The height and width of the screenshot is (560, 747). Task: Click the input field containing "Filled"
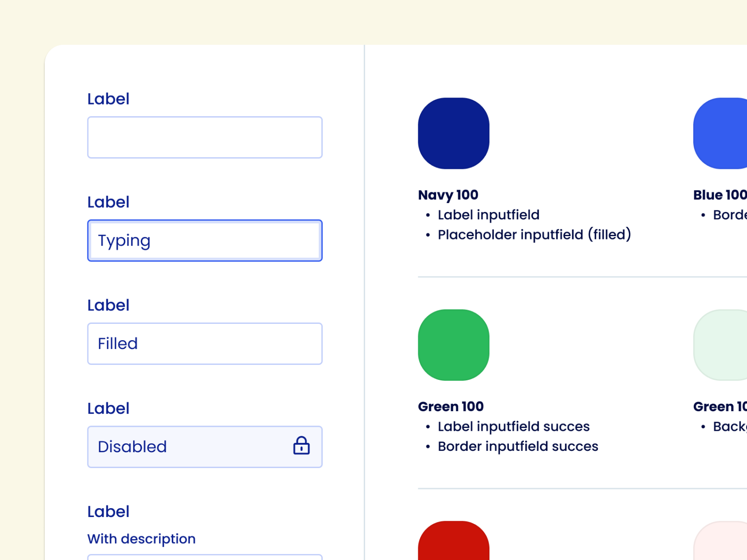click(204, 344)
